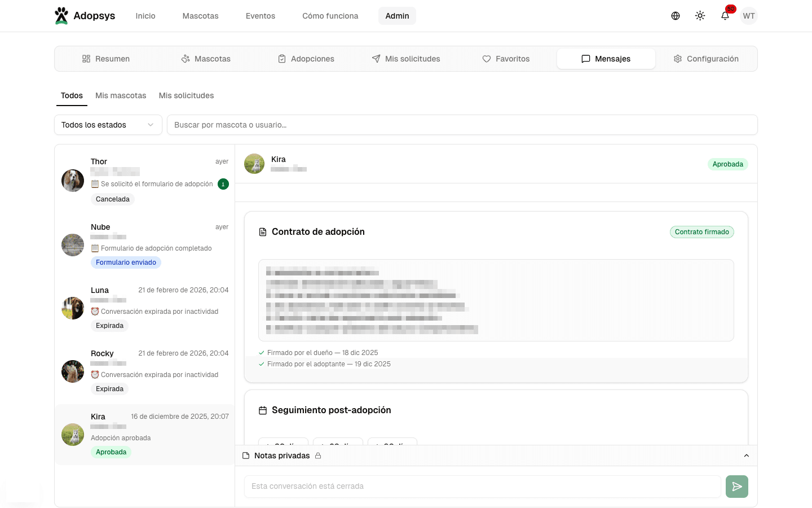Focus the search by pet or user field
Viewport: 812px width, 508px height.
point(462,125)
